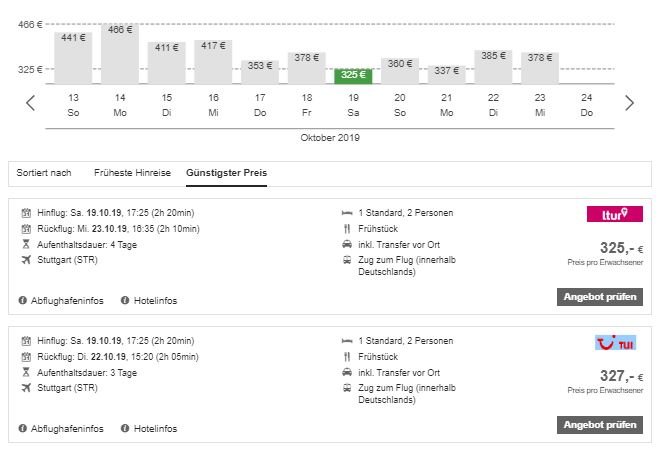
Task: Click info icon beside second Hotelinfos
Action: [x=125, y=429]
